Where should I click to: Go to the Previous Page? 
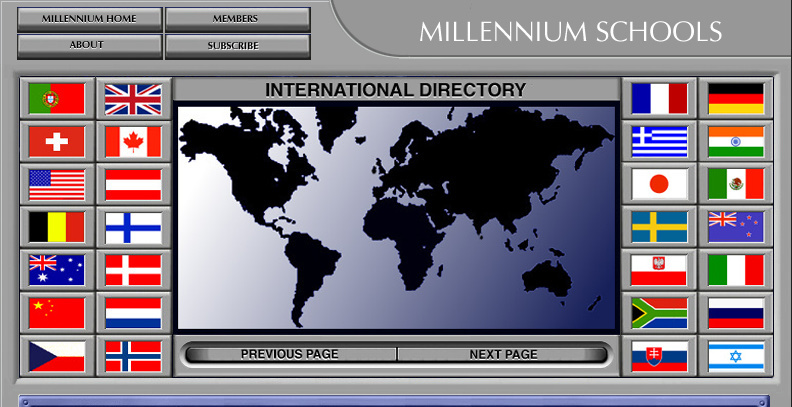(289, 354)
